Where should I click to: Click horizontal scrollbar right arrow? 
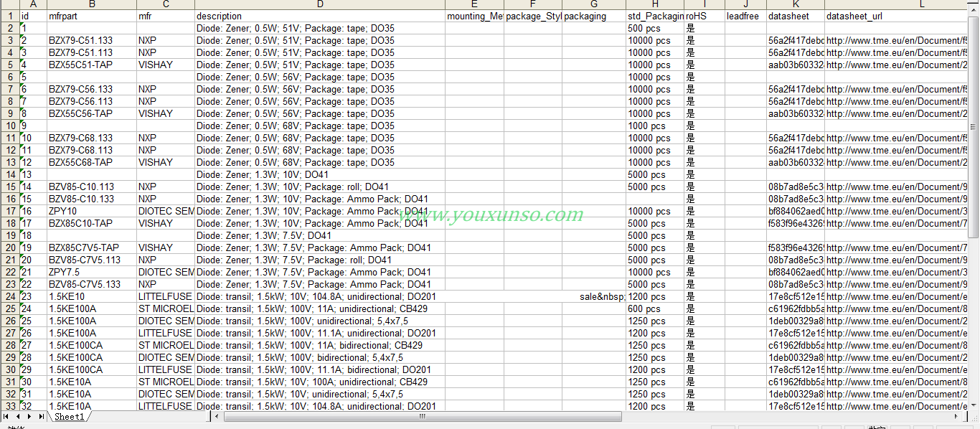pyautogui.click(x=962, y=416)
